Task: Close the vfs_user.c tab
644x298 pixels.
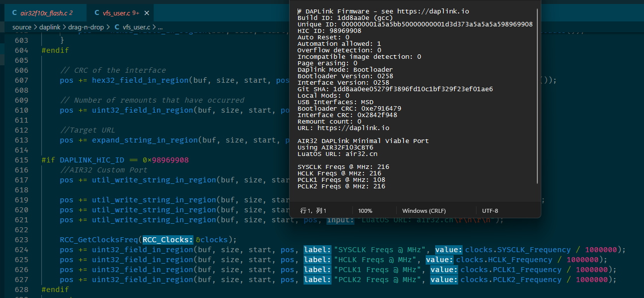Action: click(146, 13)
